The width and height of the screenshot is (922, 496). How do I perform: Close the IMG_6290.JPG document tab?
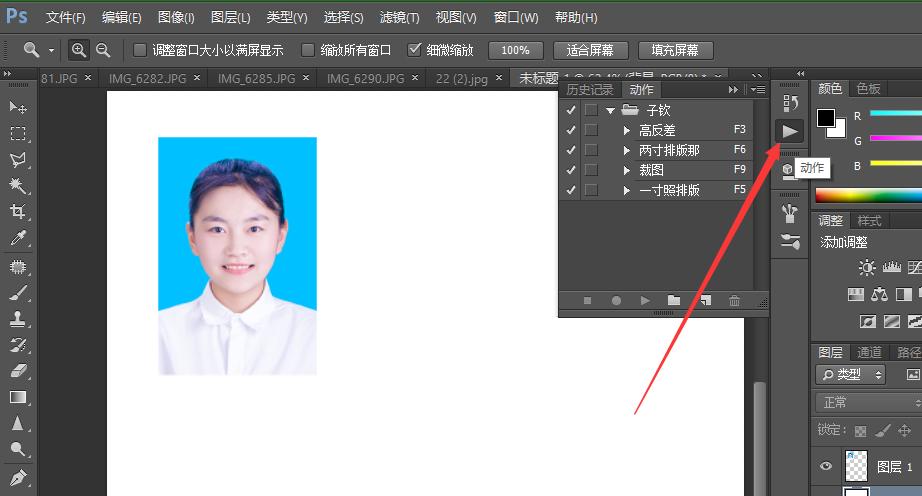point(415,78)
